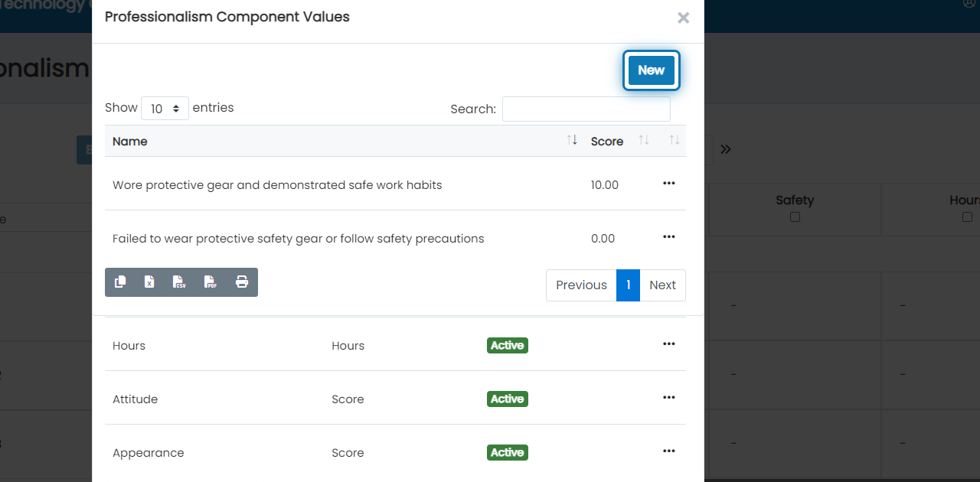Open actions menu for Appearance row

[x=668, y=451]
